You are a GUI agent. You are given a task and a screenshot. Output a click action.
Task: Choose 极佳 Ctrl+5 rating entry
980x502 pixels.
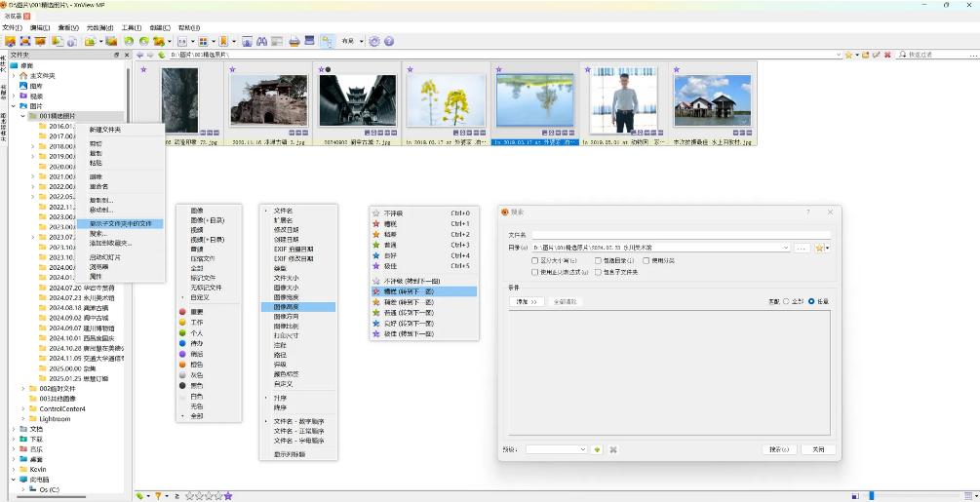tap(424, 266)
